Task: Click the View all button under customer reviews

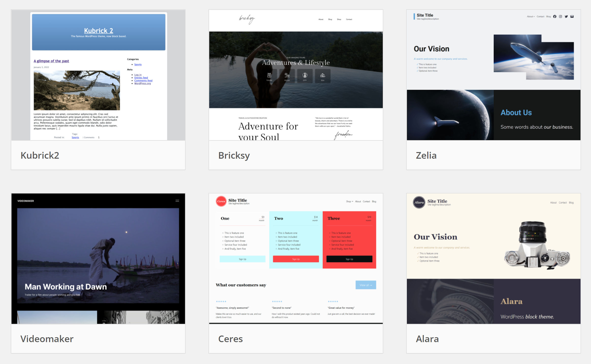Action: point(366,285)
